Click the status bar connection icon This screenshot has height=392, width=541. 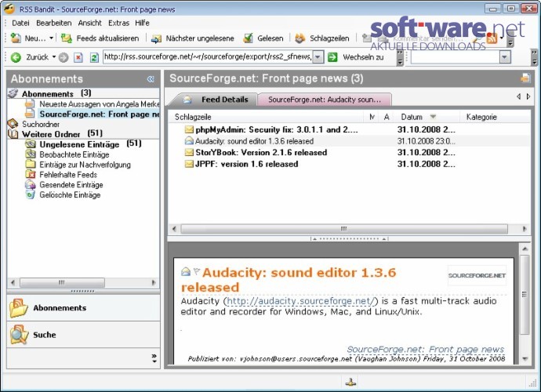point(351,382)
